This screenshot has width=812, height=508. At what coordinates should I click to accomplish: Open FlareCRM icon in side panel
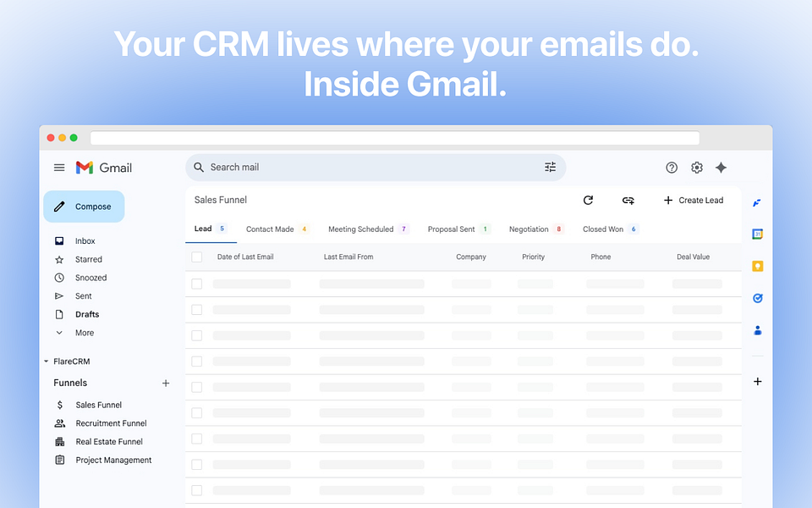point(757,202)
